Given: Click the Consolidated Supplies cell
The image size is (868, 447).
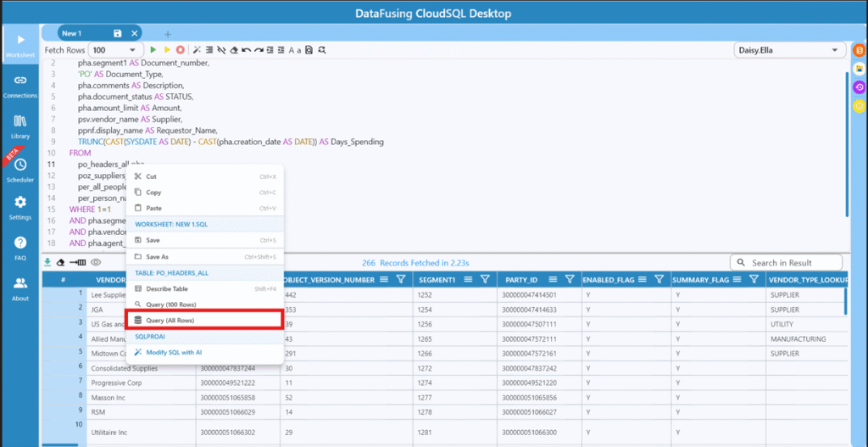Looking at the screenshot, I should 142,368.
